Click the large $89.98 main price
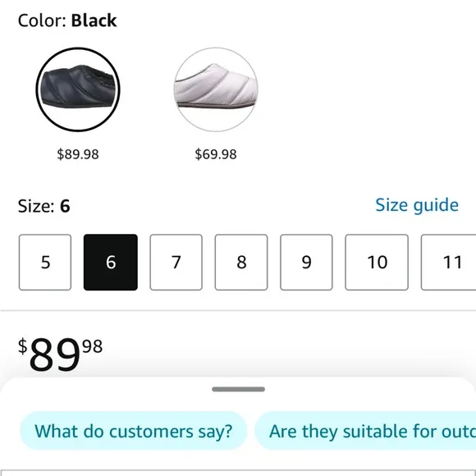 [x=61, y=355]
